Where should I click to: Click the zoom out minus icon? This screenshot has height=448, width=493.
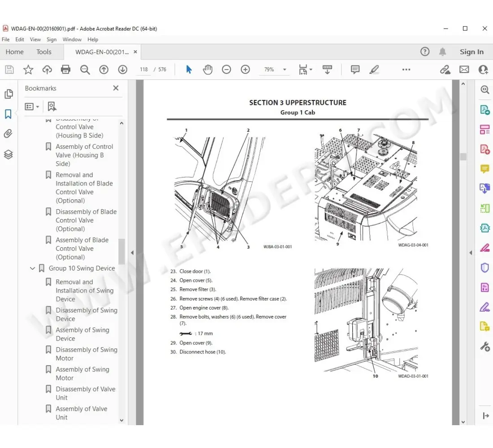coord(226,69)
